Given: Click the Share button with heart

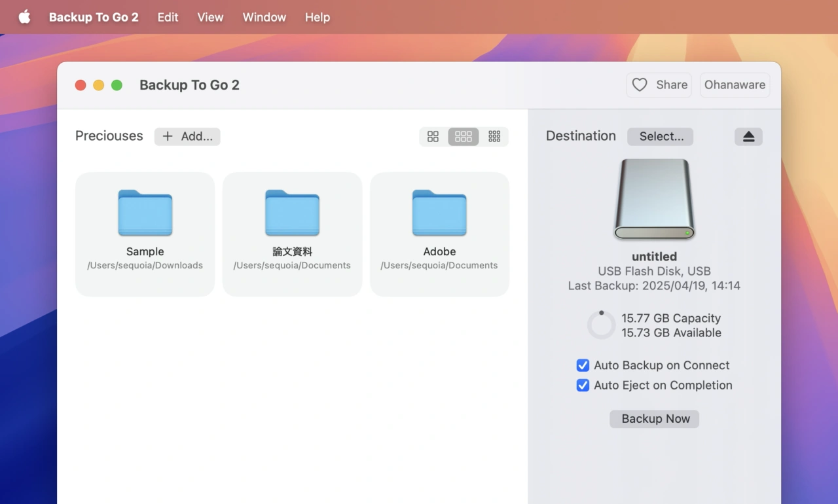Looking at the screenshot, I should (x=659, y=85).
